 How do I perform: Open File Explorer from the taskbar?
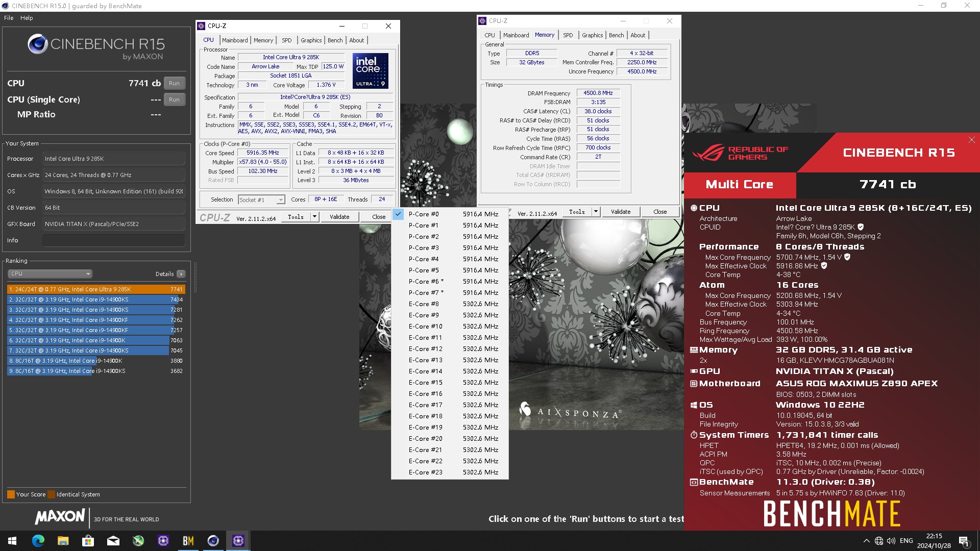(63, 541)
